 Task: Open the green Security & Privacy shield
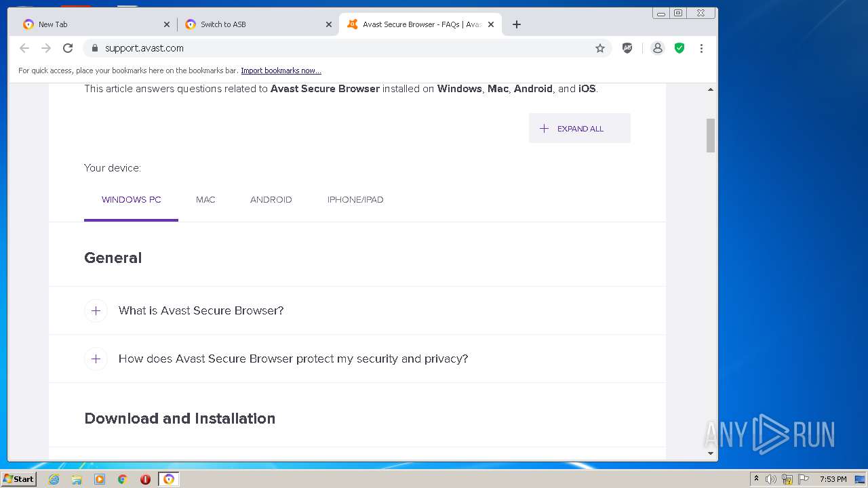tap(679, 48)
